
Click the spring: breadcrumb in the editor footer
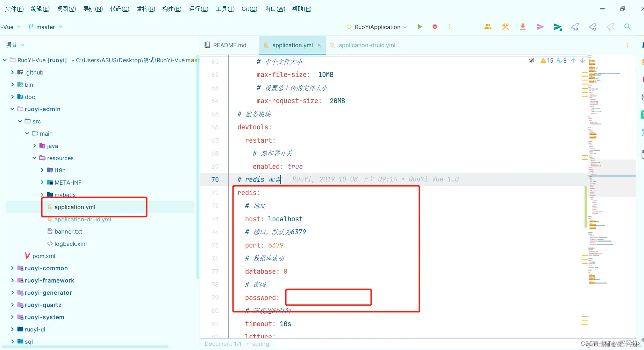click(262, 344)
